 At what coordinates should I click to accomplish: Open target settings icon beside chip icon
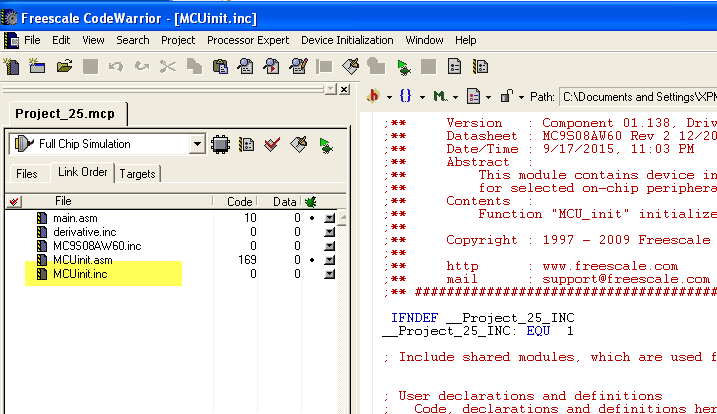pos(246,145)
